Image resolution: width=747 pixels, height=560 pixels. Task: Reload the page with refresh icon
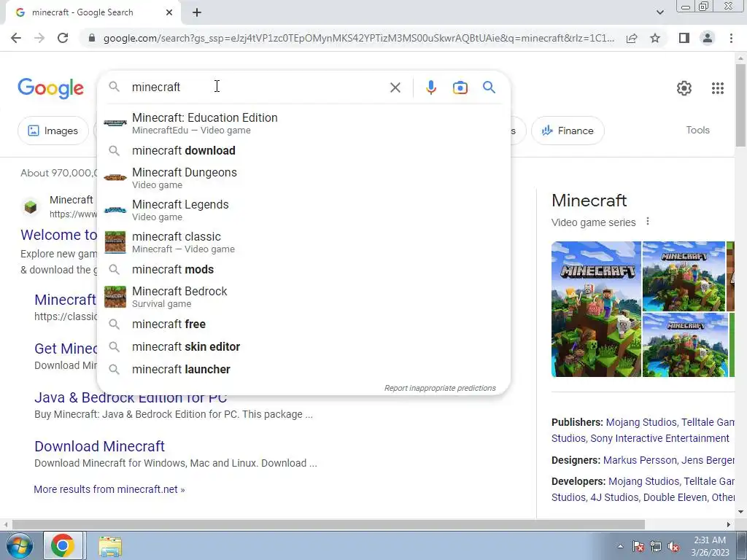(x=63, y=38)
